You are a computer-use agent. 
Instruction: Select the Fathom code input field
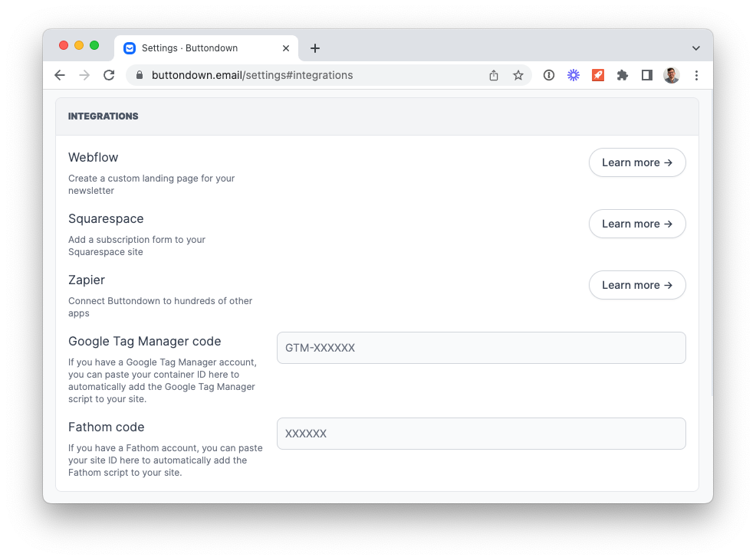pyautogui.click(x=481, y=433)
